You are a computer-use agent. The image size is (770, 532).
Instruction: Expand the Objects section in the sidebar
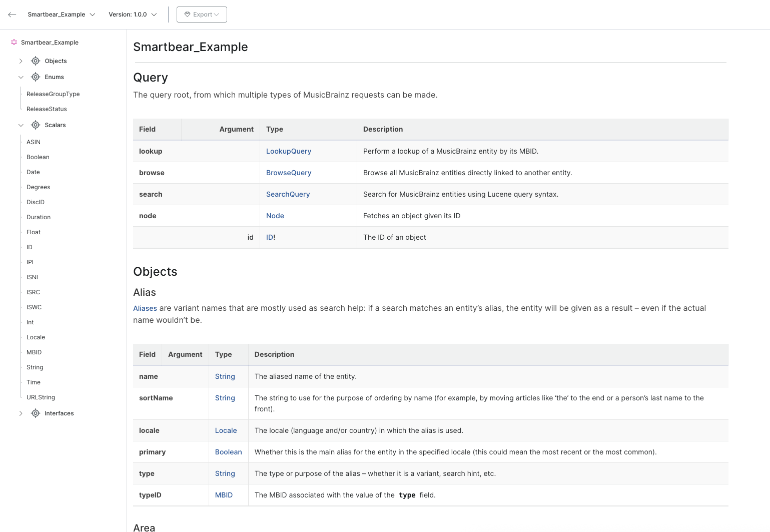[21, 61]
